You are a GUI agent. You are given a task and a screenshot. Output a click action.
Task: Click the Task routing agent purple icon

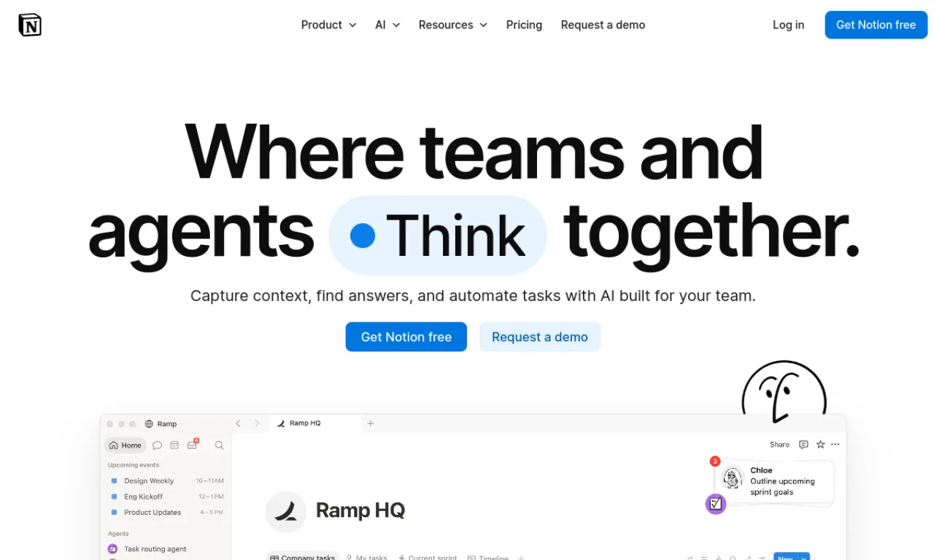point(112,549)
